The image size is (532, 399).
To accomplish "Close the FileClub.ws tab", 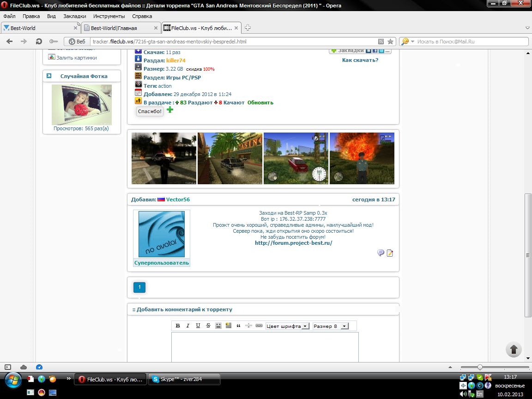I will (236, 28).
